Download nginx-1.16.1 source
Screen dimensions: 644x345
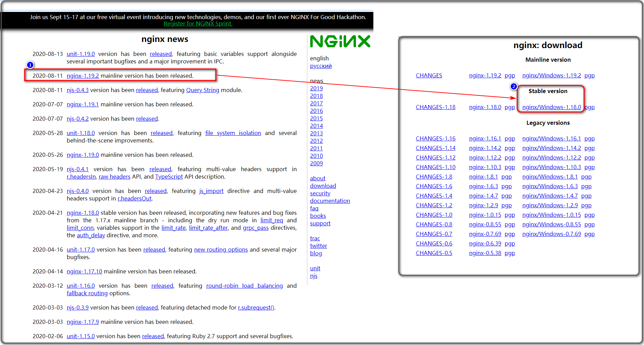tap(485, 138)
